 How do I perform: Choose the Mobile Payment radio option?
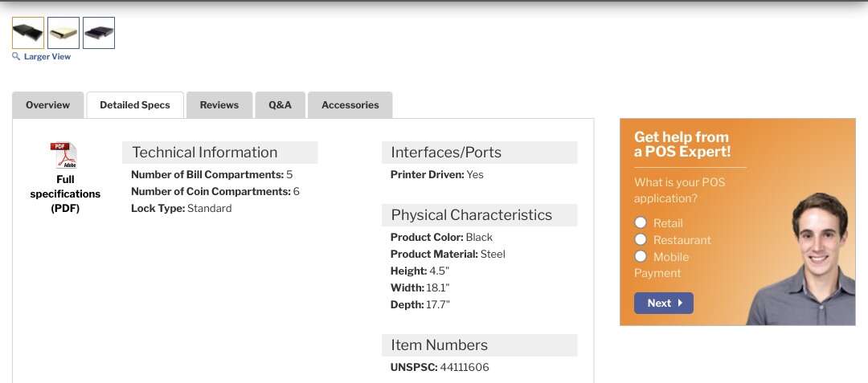pyautogui.click(x=641, y=256)
